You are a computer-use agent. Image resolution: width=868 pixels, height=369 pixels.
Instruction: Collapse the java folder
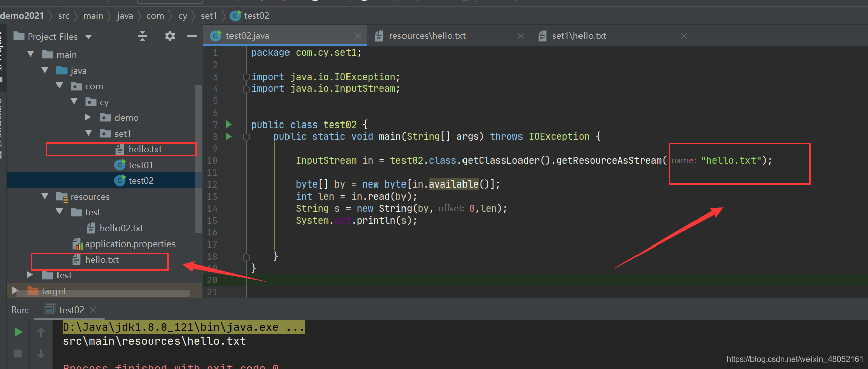[x=45, y=70]
